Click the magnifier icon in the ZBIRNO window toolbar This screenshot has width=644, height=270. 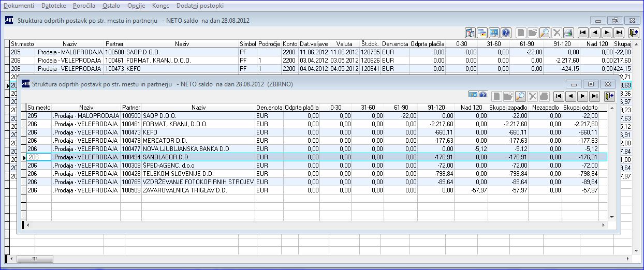520,96
